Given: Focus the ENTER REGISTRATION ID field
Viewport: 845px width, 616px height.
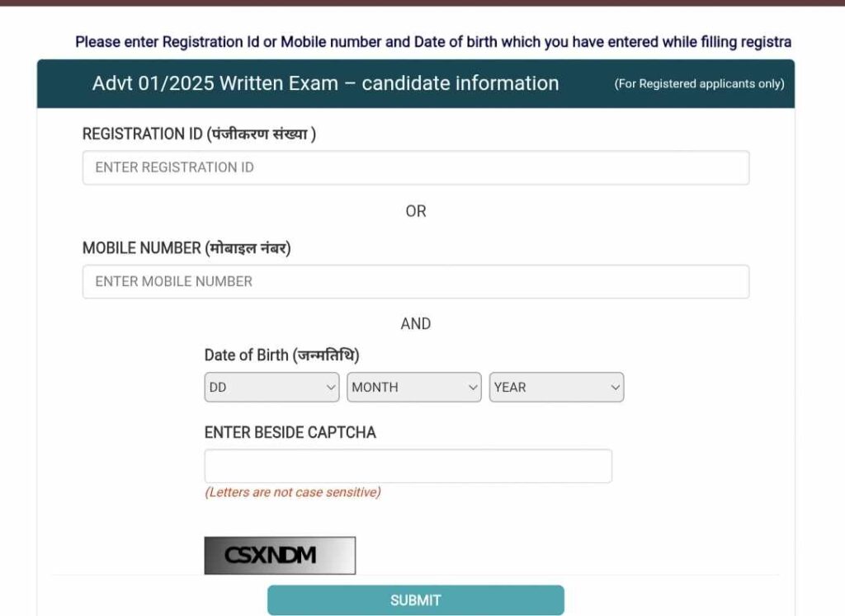Looking at the screenshot, I should [416, 167].
